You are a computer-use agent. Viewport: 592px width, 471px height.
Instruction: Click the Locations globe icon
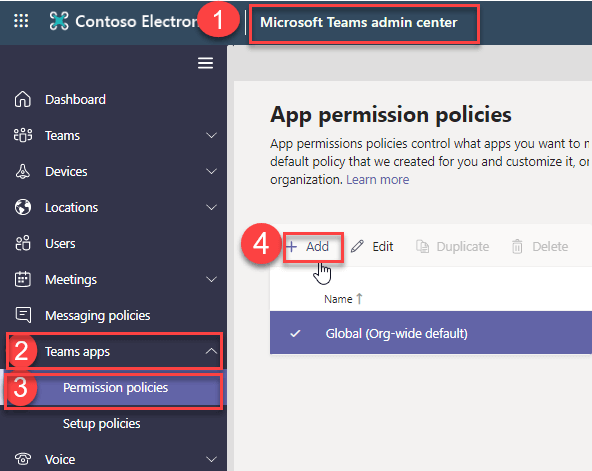pos(23,208)
